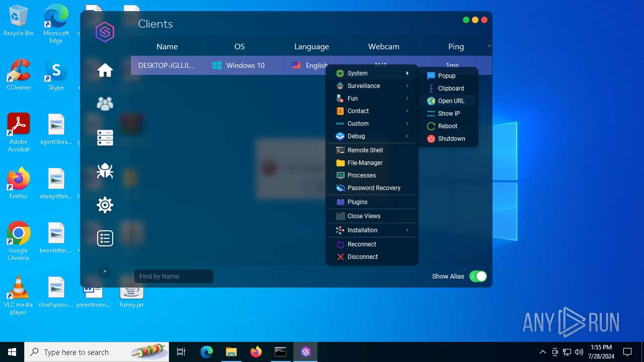Select Open URL in System submenu

click(x=448, y=101)
